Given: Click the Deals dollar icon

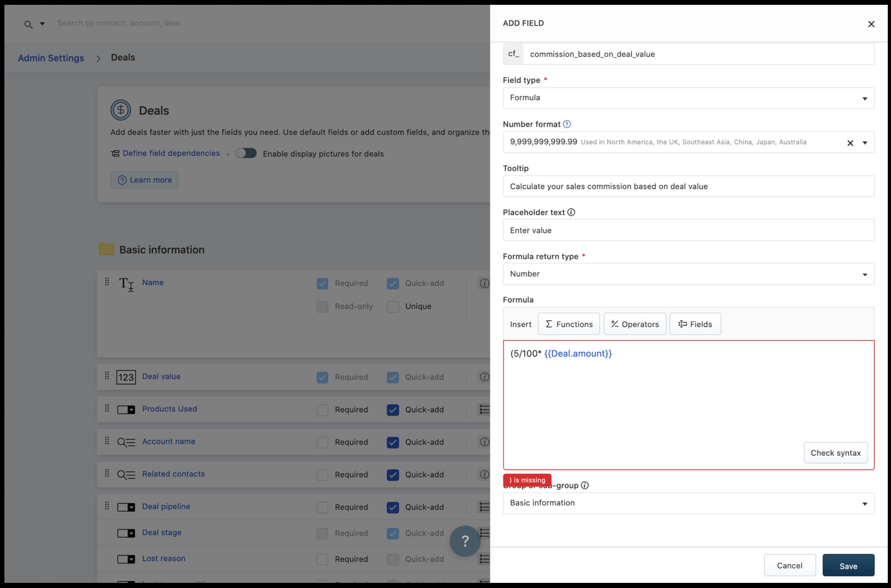Looking at the screenshot, I should tap(120, 110).
